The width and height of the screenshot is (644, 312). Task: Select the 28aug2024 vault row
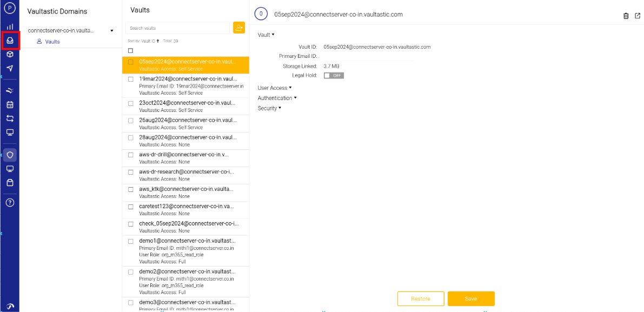click(x=185, y=141)
